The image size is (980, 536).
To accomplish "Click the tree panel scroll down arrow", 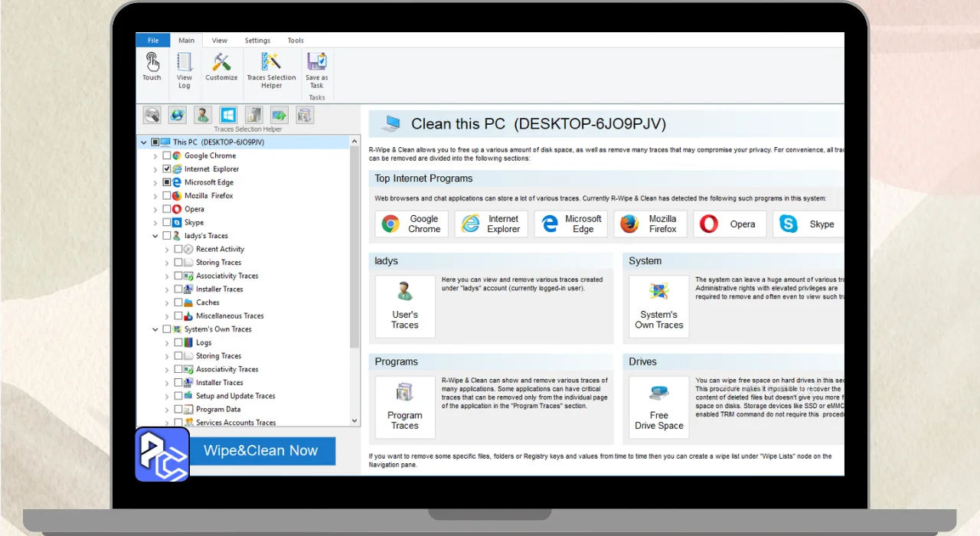I will tap(354, 420).
